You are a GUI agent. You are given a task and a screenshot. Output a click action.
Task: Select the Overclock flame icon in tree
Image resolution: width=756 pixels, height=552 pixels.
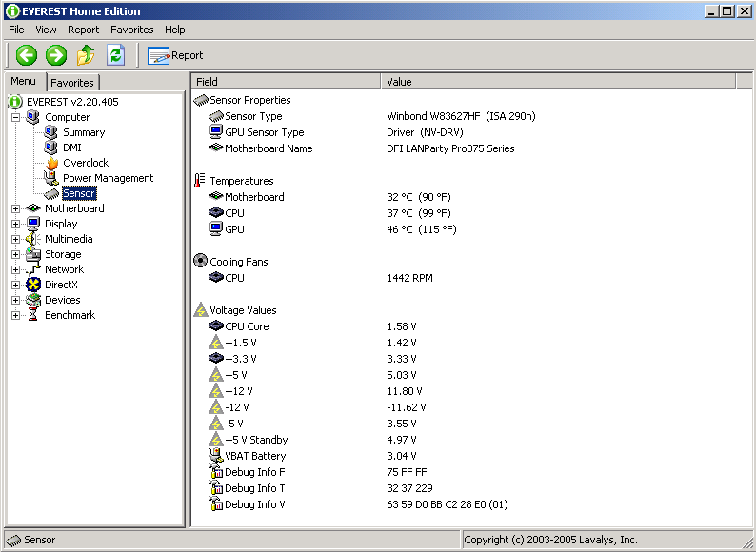51,163
